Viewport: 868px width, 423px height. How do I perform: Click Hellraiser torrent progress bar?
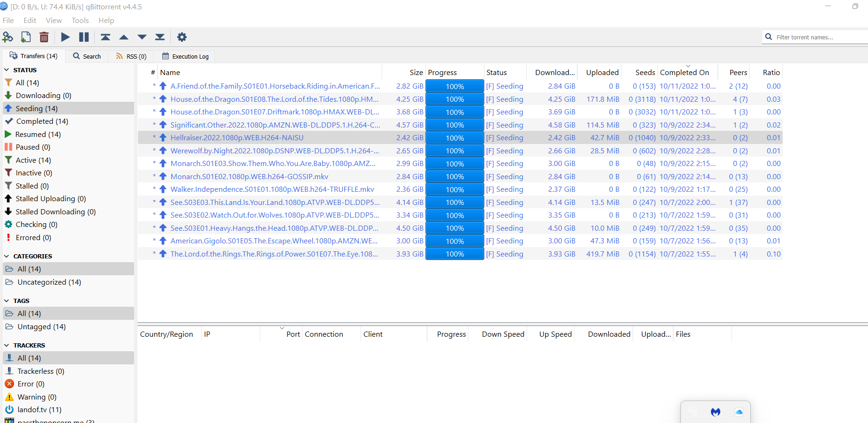(x=455, y=138)
